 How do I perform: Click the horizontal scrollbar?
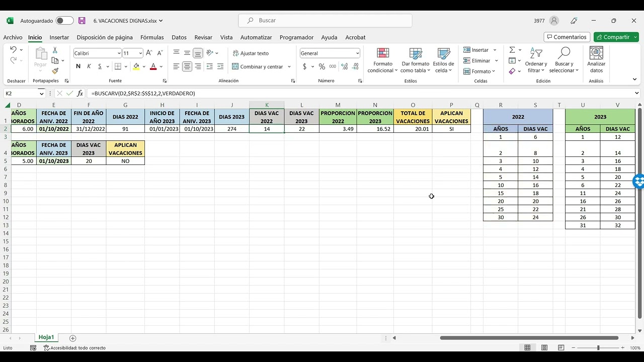point(529,338)
